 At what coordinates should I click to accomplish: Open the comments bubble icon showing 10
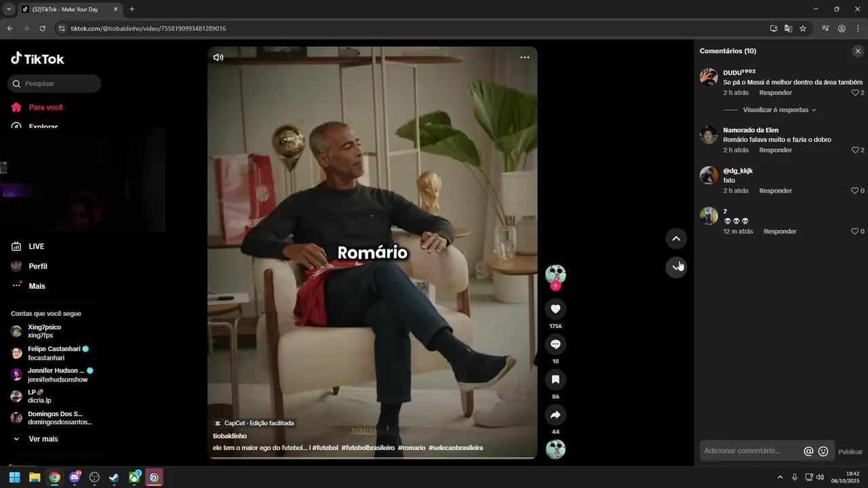[x=555, y=344]
